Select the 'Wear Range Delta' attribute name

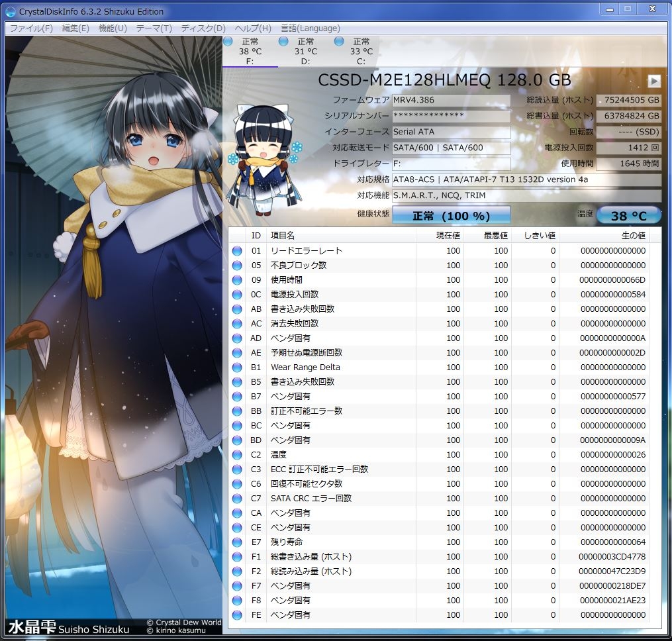305,368
